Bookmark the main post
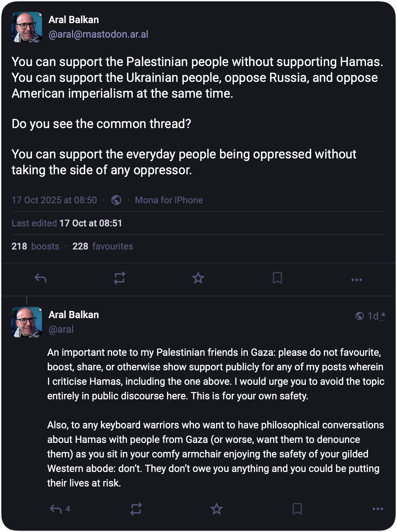Image resolution: width=397 pixels, height=532 pixels. click(277, 278)
